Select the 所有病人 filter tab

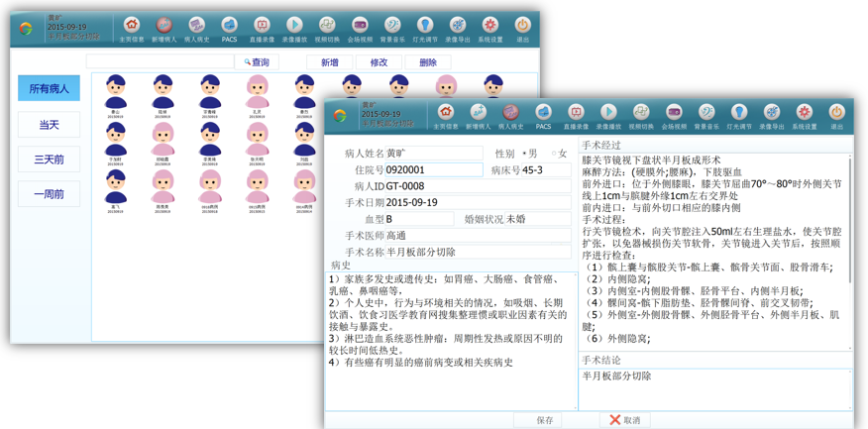[x=49, y=89]
